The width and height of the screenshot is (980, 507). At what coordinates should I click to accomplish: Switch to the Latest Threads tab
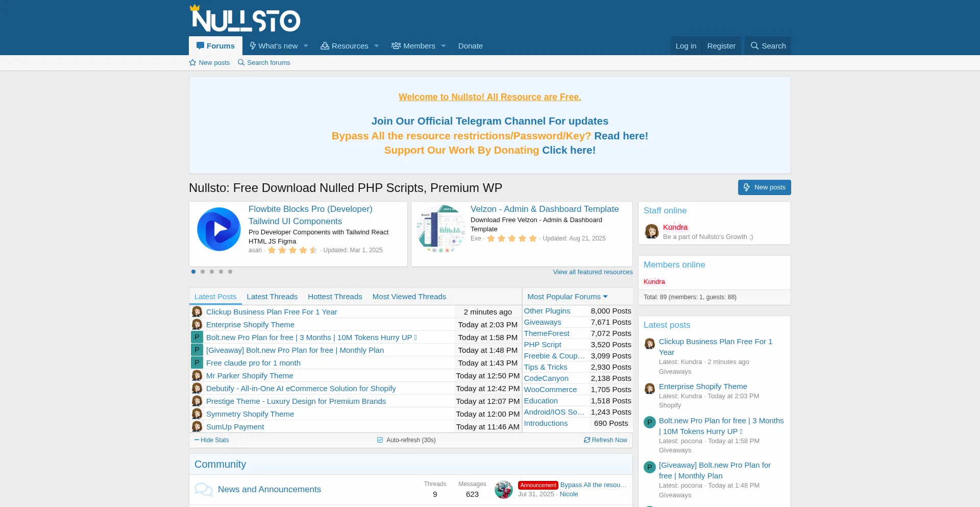272,297
